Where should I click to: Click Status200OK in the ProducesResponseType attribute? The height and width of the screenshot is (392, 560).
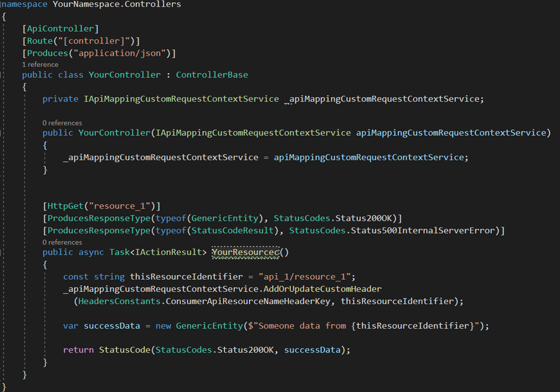364,219
